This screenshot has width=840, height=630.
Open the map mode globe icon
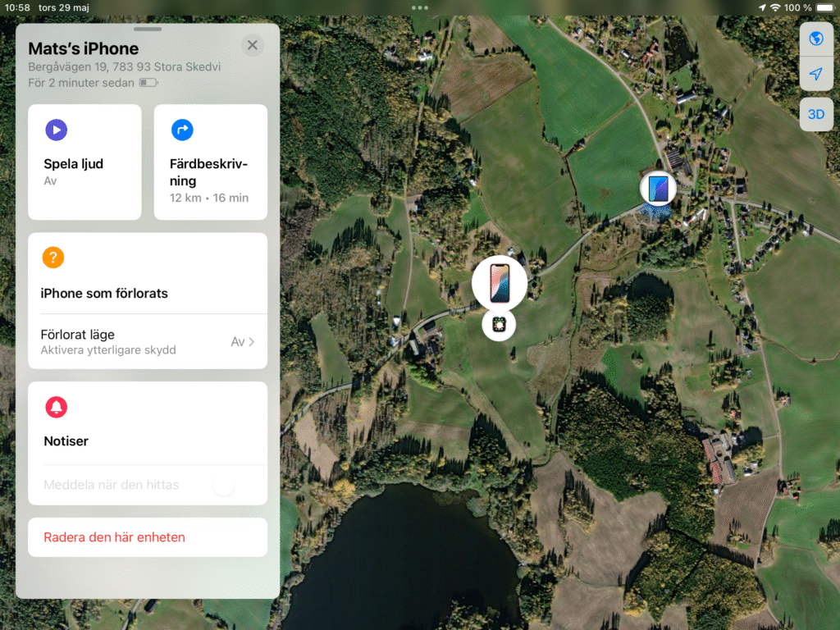816,39
